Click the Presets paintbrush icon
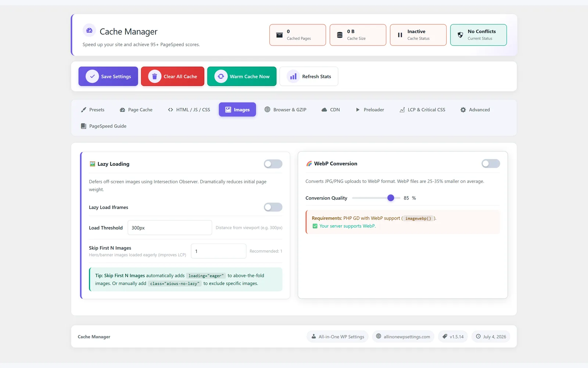Image resolution: width=588 pixels, height=368 pixels. pyautogui.click(x=83, y=110)
